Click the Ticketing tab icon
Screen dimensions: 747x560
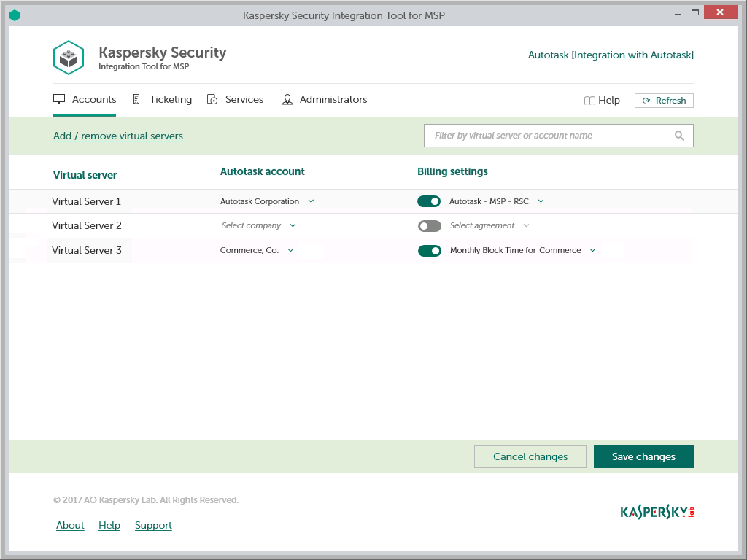pos(136,100)
